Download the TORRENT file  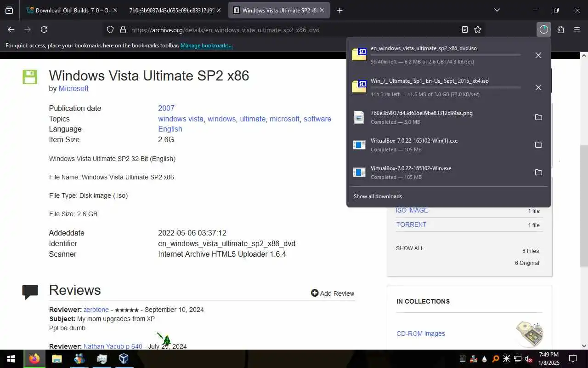pyautogui.click(x=411, y=224)
